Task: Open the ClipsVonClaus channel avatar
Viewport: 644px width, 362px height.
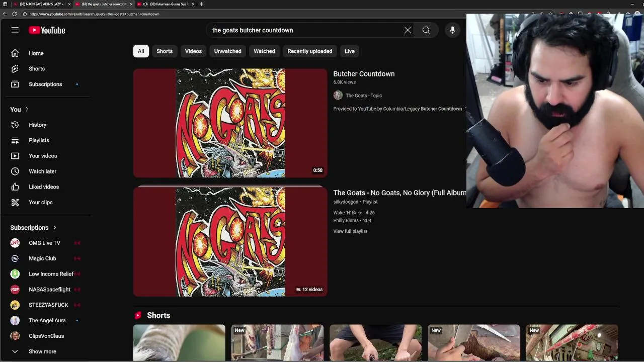Action: click(15, 336)
